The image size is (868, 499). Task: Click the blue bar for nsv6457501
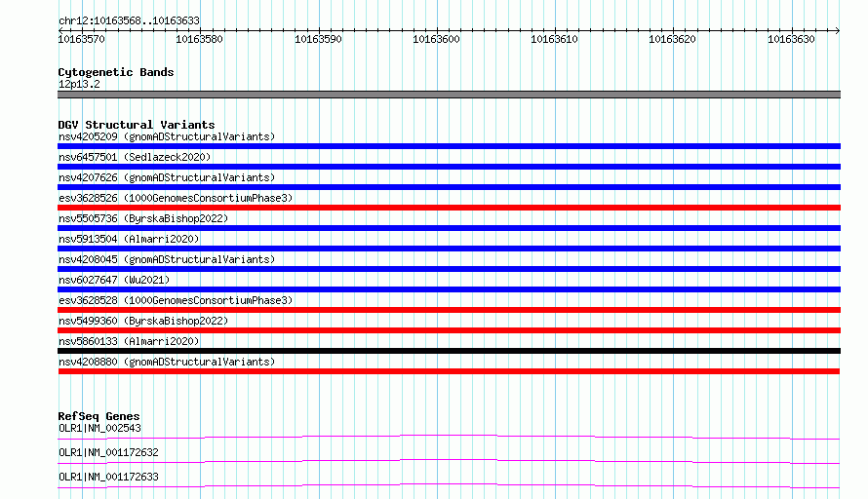click(449, 167)
